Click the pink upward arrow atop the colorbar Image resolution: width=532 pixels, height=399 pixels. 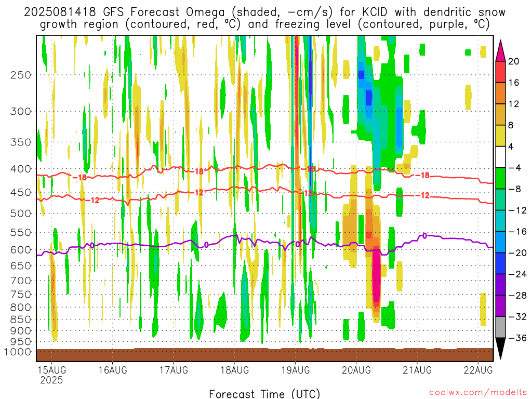[x=500, y=51]
